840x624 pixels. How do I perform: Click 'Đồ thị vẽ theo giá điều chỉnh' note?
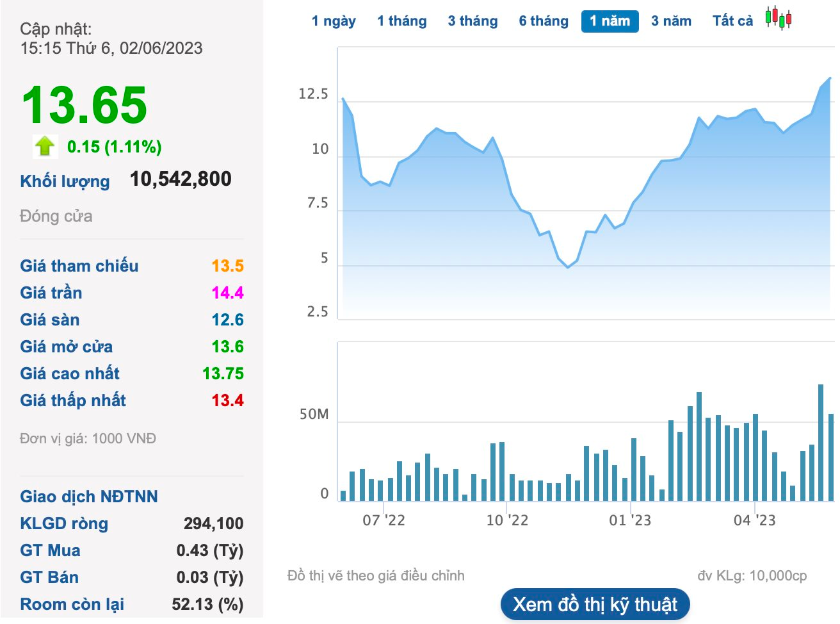tap(376, 576)
